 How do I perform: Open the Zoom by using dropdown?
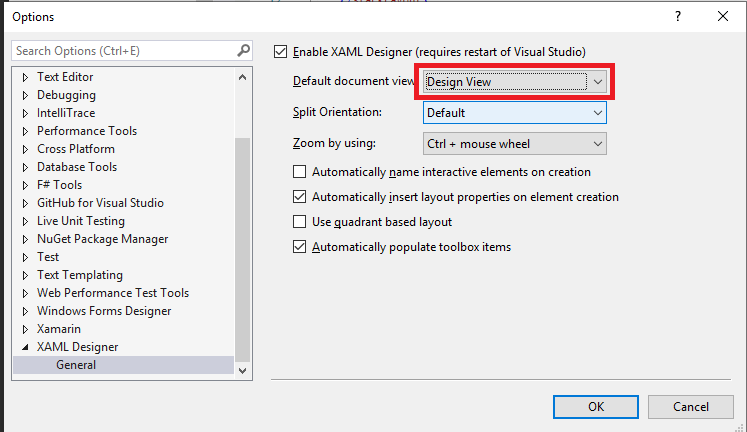tap(515, 144)
